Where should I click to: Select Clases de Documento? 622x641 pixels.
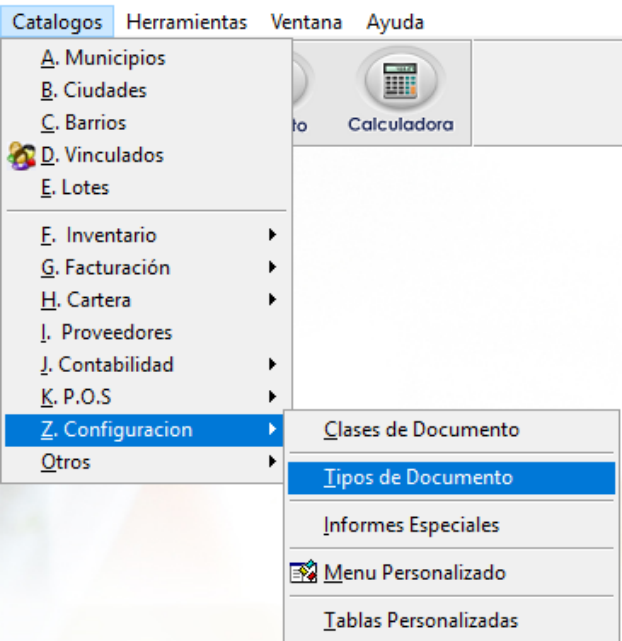click(451, 430)
